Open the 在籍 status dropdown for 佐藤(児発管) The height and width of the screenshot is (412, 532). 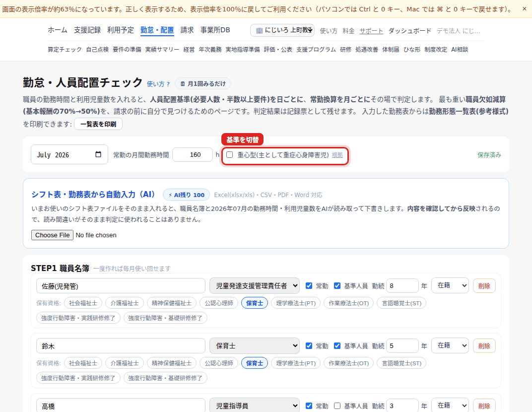point(450,285)
